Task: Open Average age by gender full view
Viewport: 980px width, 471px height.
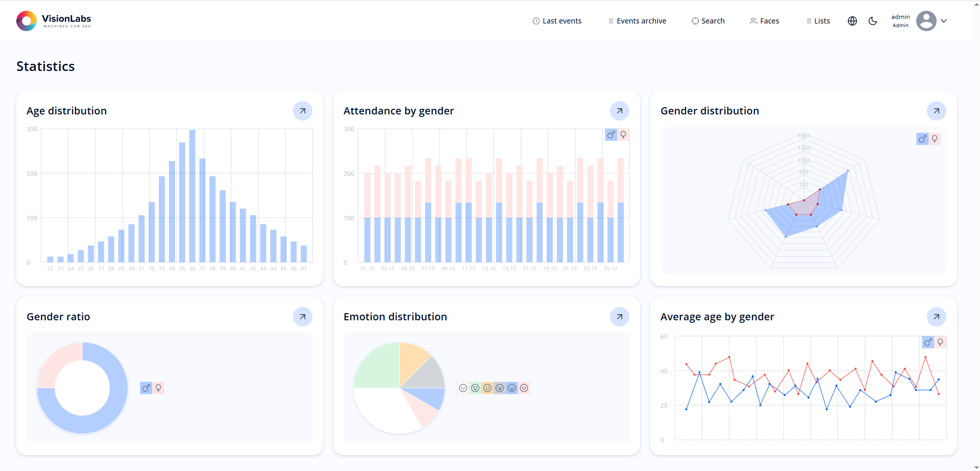Action: (x=936, y=317)
